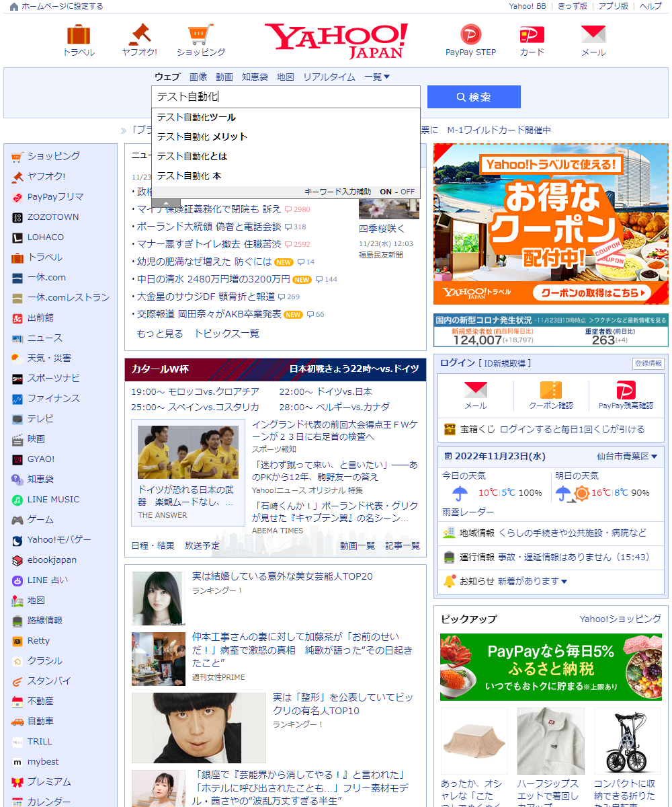Collapse suggestion list with up arrow
672x807 pixels.
tap(166, 203)
